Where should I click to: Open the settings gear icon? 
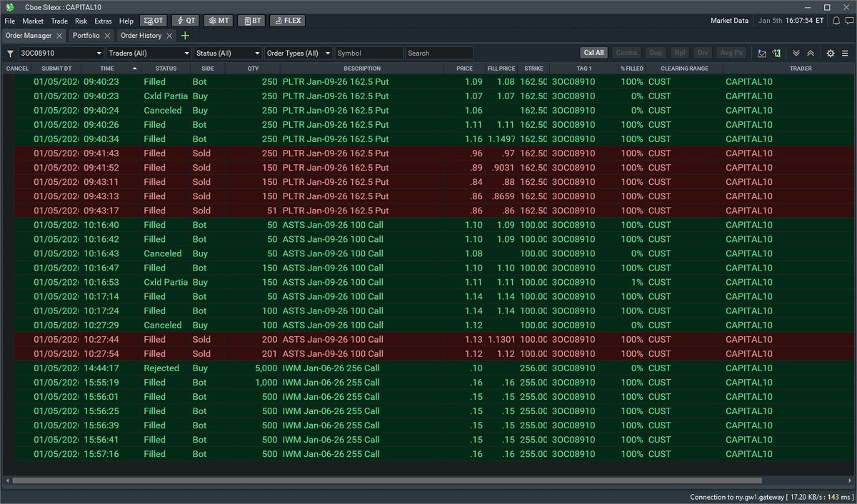click(x=831, y=53)
